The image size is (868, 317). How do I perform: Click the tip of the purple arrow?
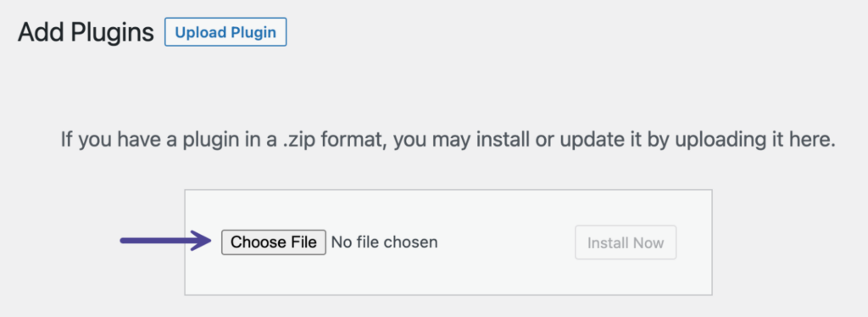(209, 240)
